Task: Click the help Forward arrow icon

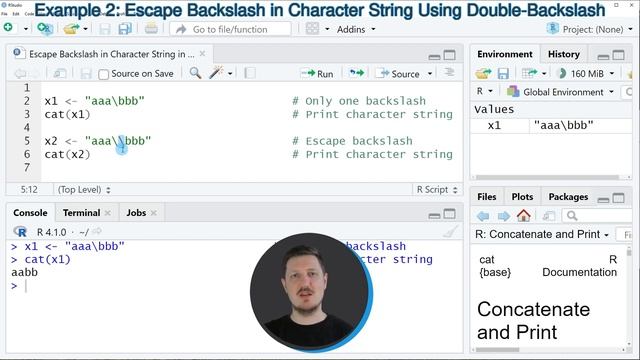Action: tap(503, 216)
